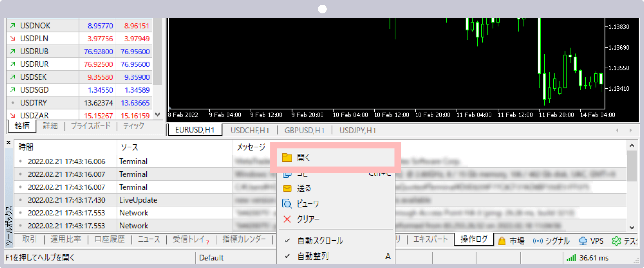Open the 口座履歴 toolbox tab

[110, 239]
